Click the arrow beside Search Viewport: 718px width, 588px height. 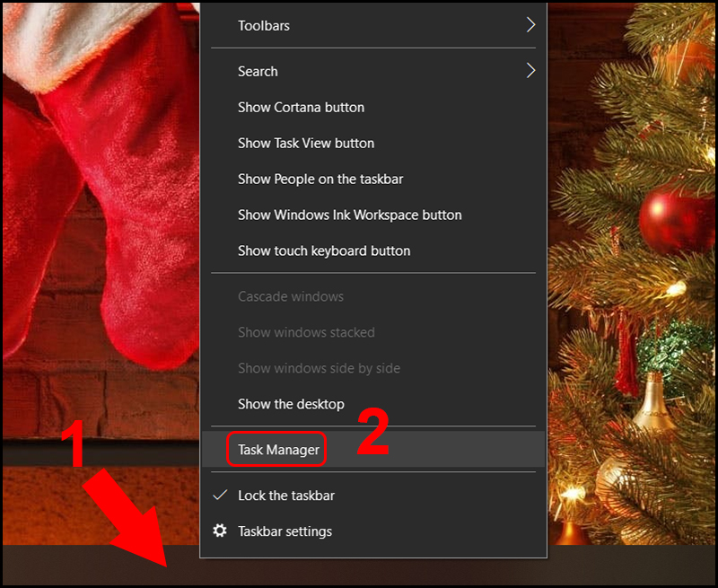point(530,70)
